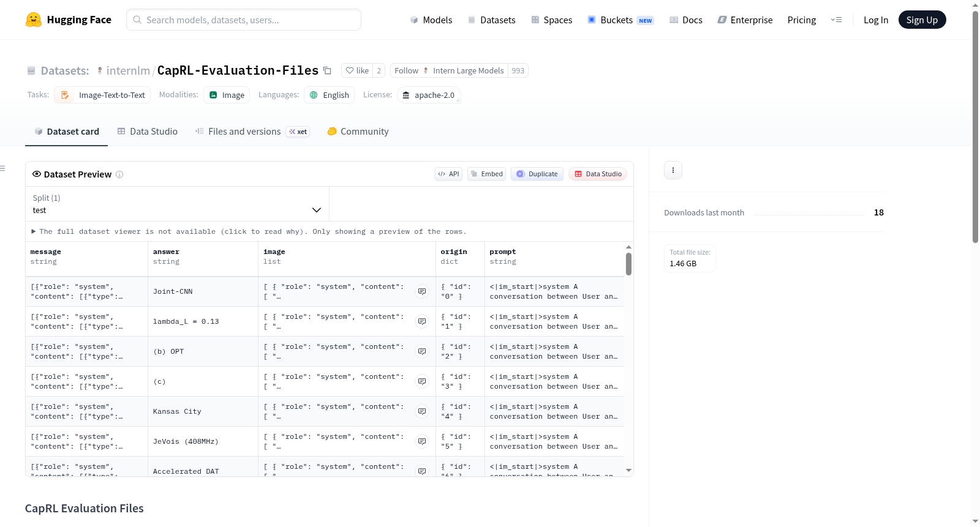Follow Intern Large Models organization
The image size is (980, 527).
(x=449, y=70)
